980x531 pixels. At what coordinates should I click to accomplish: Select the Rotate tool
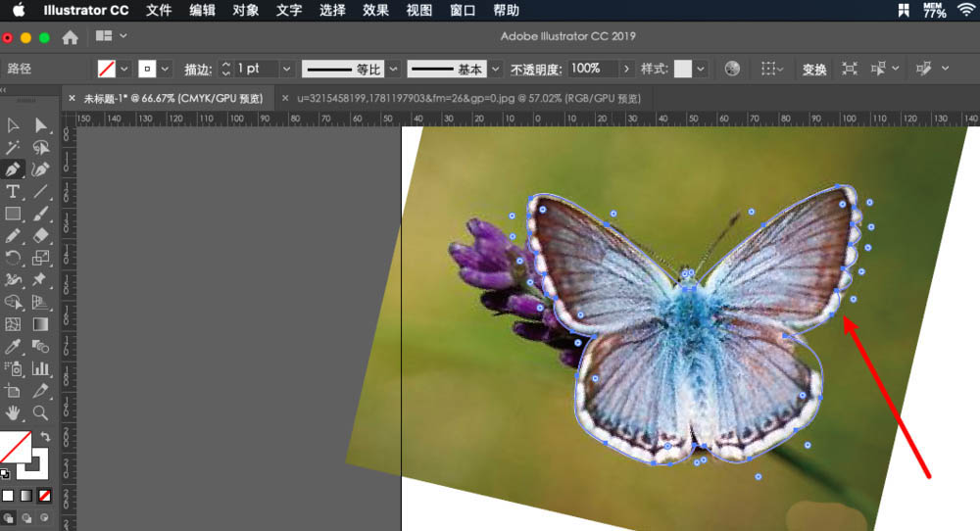(13, 258)
